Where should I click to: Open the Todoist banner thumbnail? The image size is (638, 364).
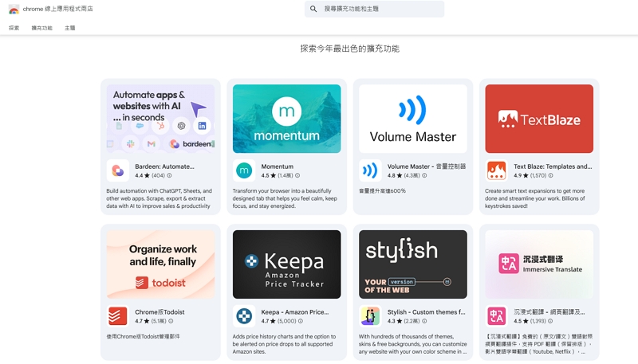161,264
